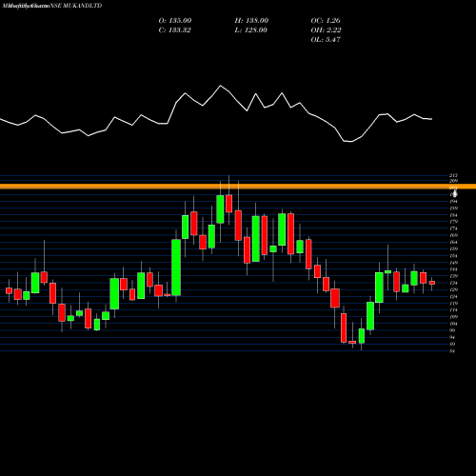Select the open value O: 135.00

tap(175, 21)
